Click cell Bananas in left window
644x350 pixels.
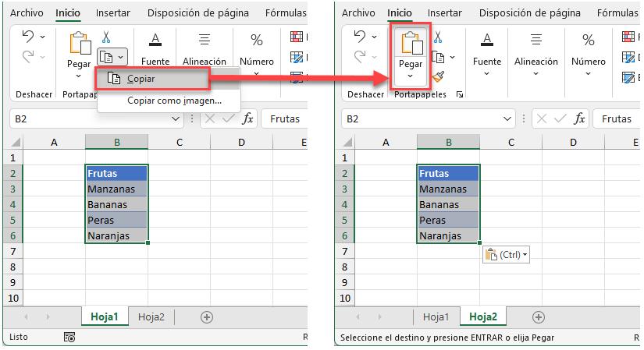(116, 205)
